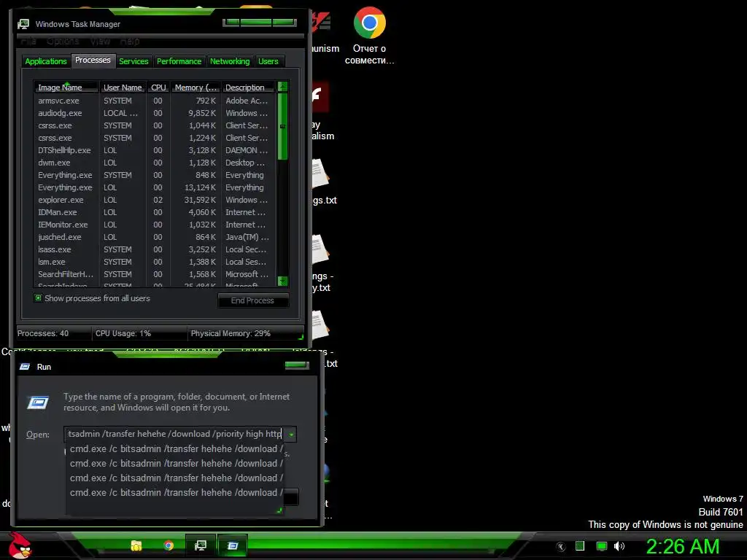The width and height of the screenshot is (747, 560).
Task: Select the armsvc.exe process
Action: pos(155,101)
